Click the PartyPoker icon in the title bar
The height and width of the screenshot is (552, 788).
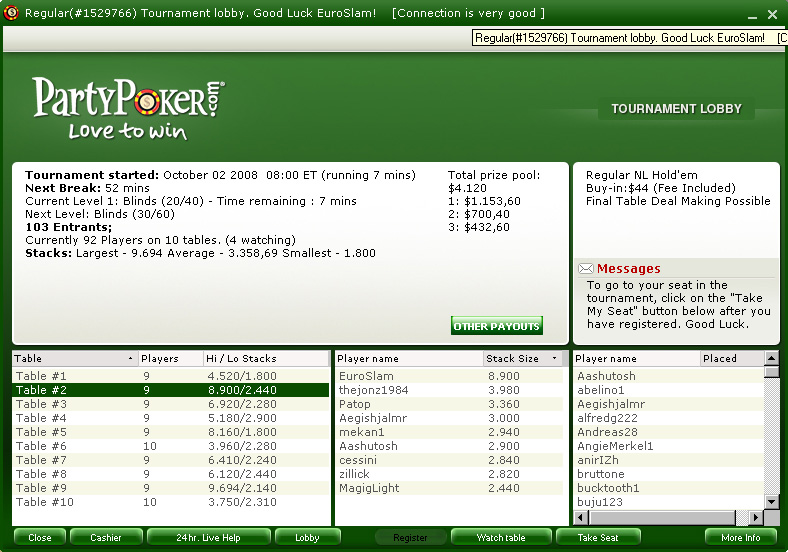(x=12, y=13)
